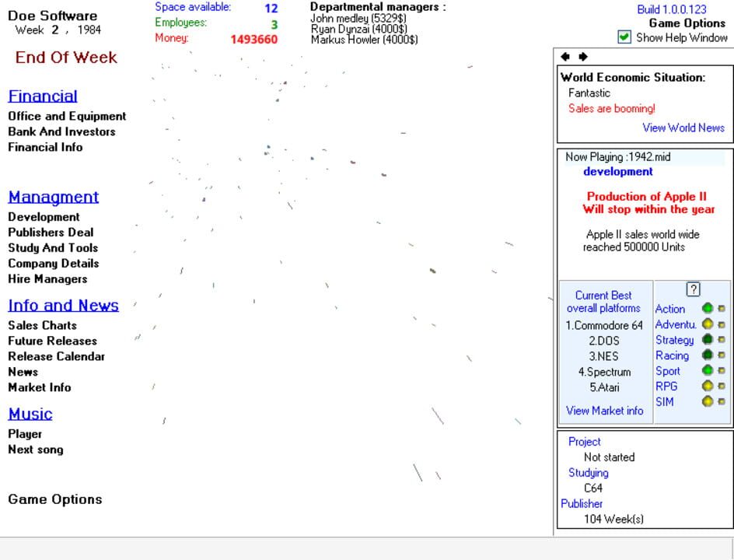Image resolution: width=734 pixels, height=560 pixels.
Task: Click the dark green indicator beside Strategy
Action: 708,340
